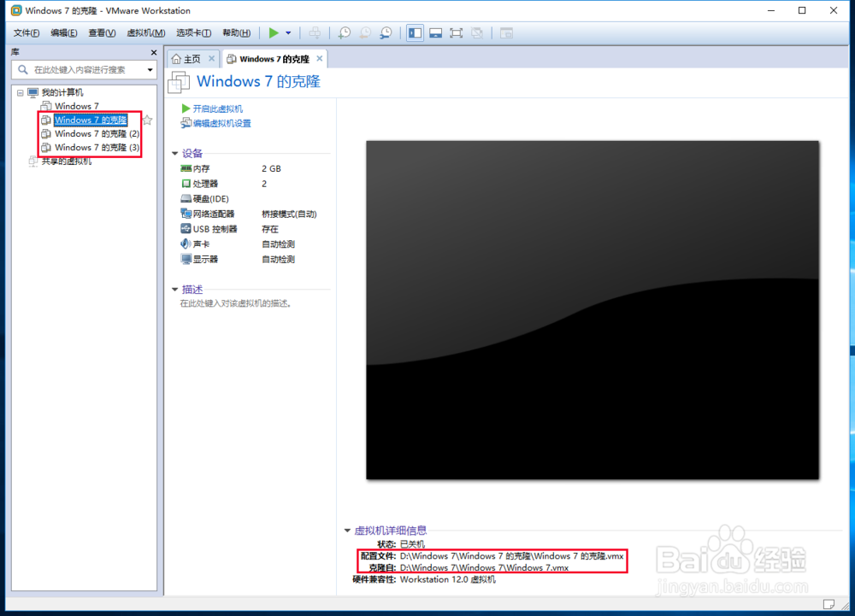
Task: Take a snapshot of this virtual machine
Action: coord(344,33)
